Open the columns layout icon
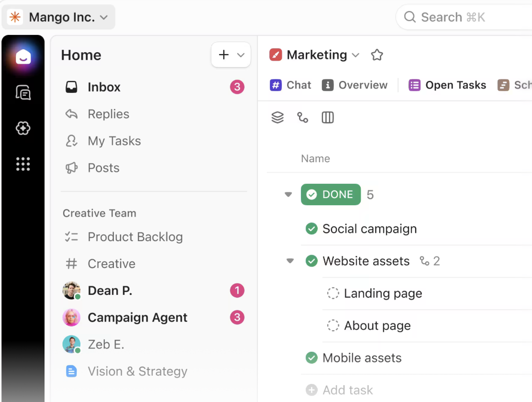The height and width of the screenshot is (402, 532). (x=328, y=118)
